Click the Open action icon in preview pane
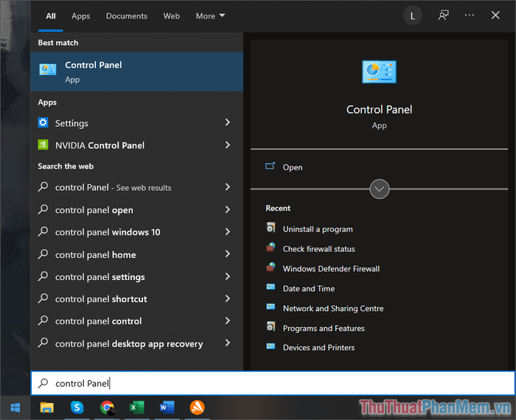 [x=270, y=166]
